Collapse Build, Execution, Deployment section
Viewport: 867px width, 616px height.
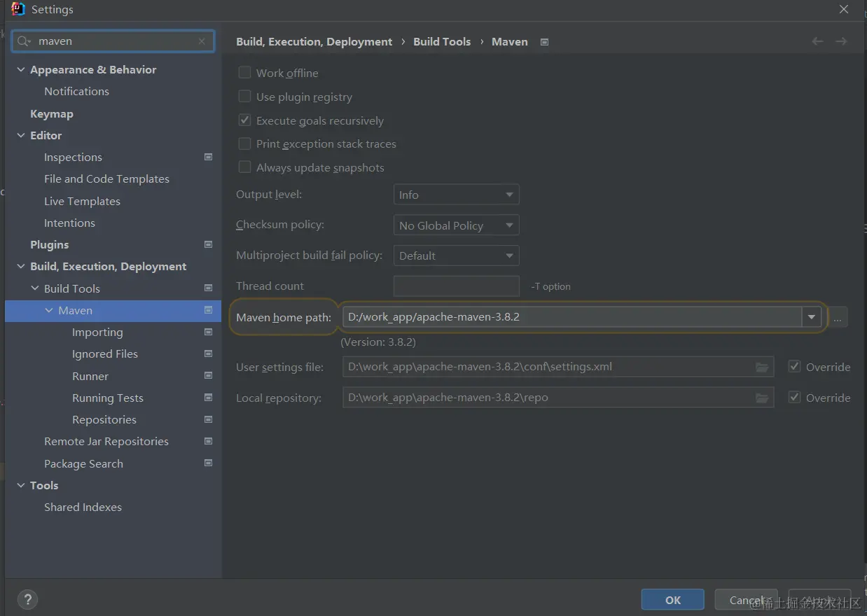21,266
